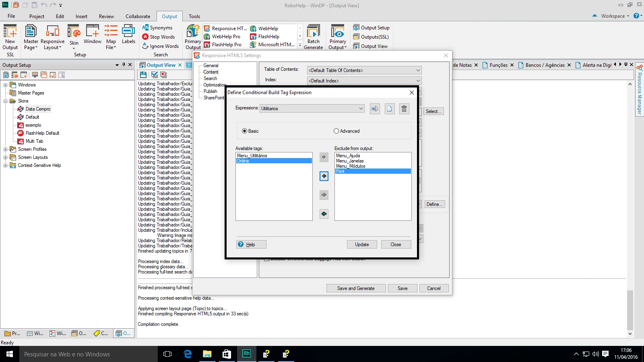Screen dimensions: 644x362
Task: Open Synonyms in the Search group
Action: pos(157,28)
